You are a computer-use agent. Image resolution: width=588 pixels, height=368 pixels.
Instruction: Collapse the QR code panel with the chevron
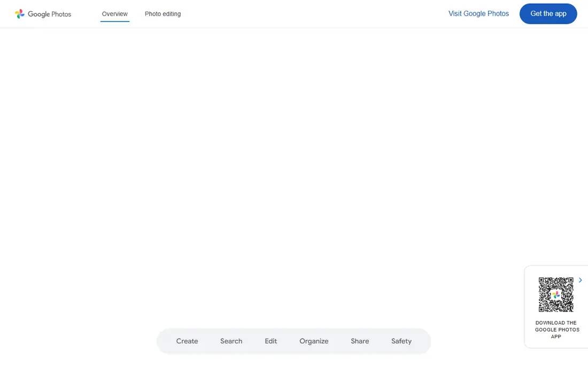tap(580, 280)
